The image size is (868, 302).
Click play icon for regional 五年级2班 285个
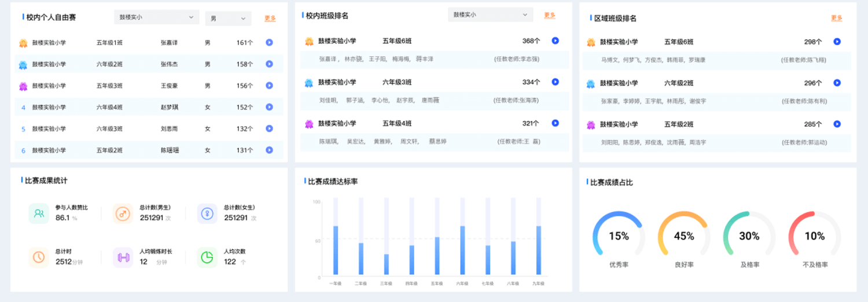(x=837, y=124)
